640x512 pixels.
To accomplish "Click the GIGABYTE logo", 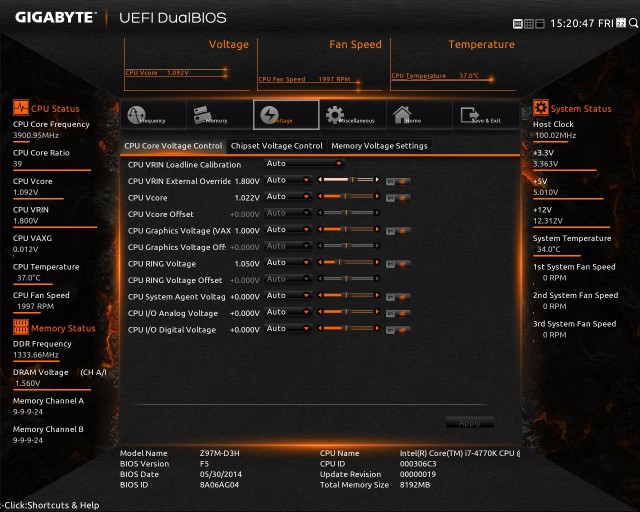I will point(55,17).
